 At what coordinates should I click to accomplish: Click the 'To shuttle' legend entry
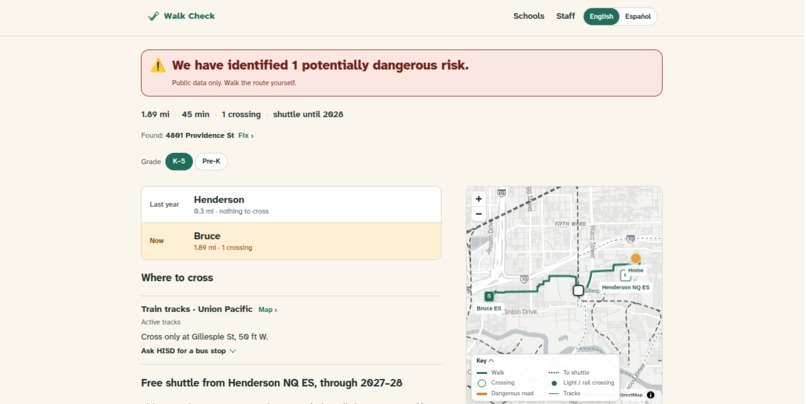click(569, 373)
